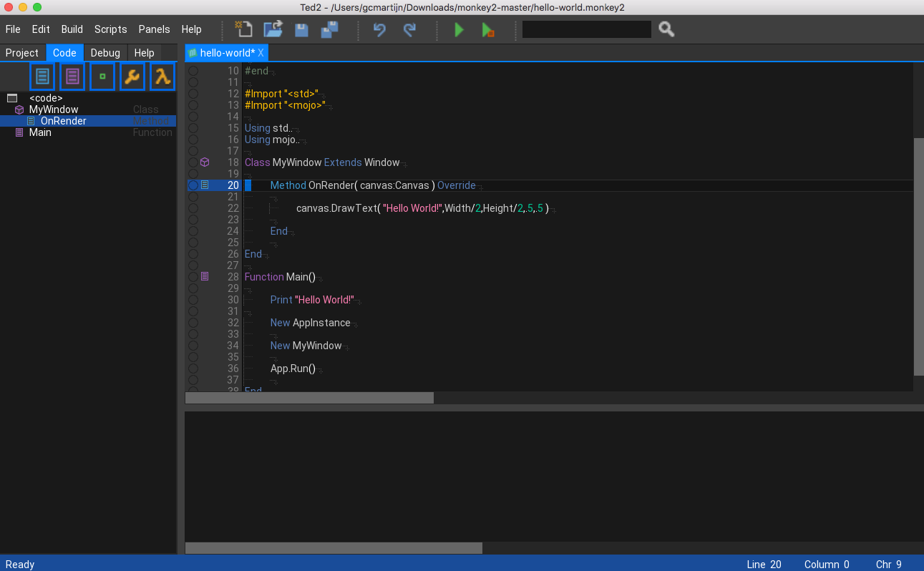Toggle the yellow lambda filter button
Image resolution: width=924 pixels, height=571 pixels.
coord(162,77)
